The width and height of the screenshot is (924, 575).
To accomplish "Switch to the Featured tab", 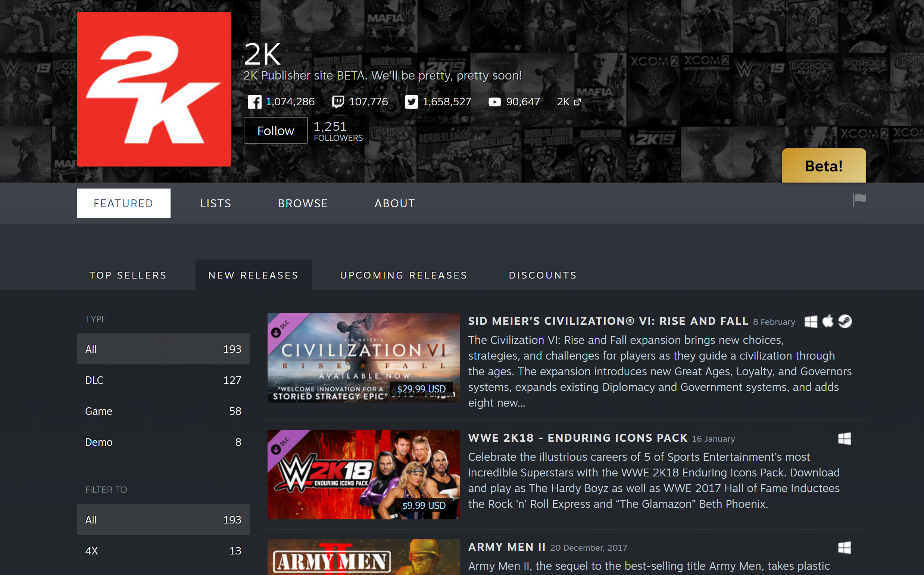I will [x=124, y=203].
